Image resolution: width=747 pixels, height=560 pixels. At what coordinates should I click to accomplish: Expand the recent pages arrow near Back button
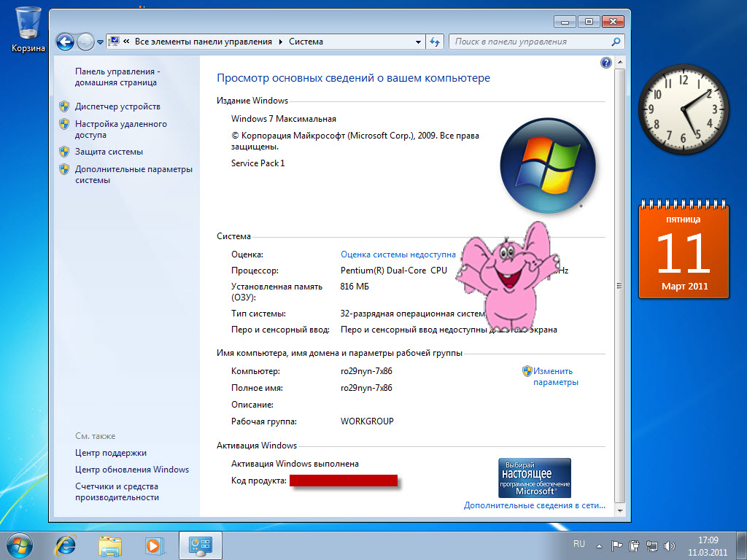point(100,42)
